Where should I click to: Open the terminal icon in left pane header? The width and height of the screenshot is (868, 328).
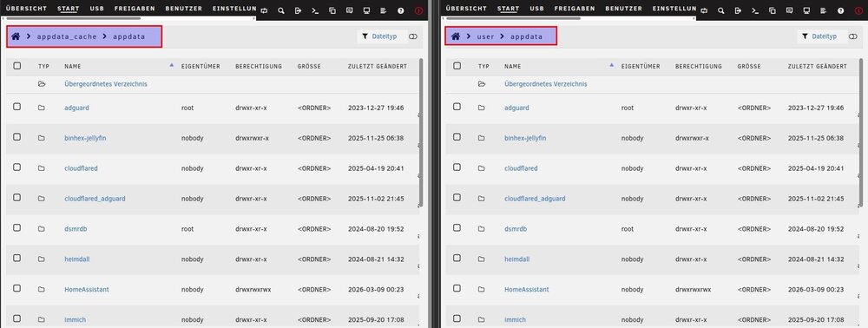pos(315,10)
